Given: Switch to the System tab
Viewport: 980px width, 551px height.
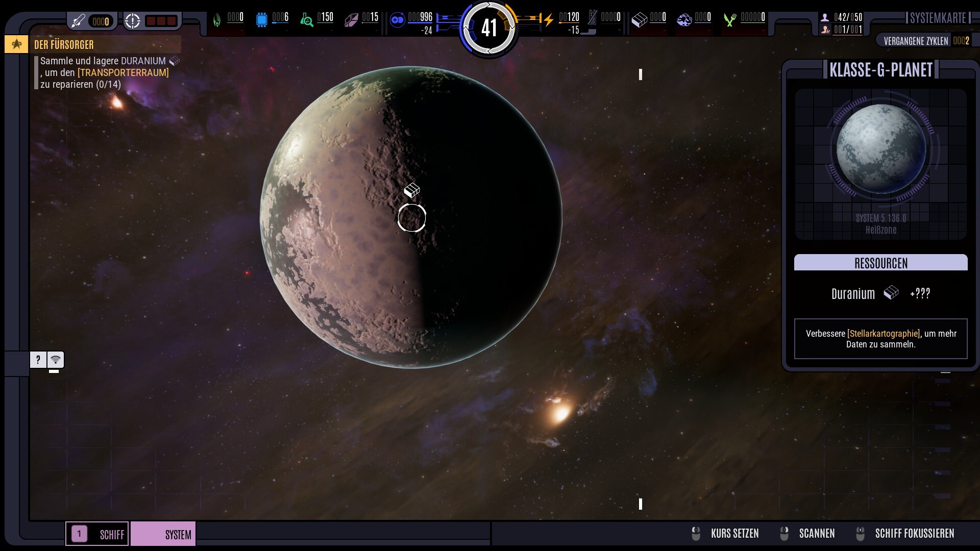Looking at the screenshot, I should (x=163, y=534).
